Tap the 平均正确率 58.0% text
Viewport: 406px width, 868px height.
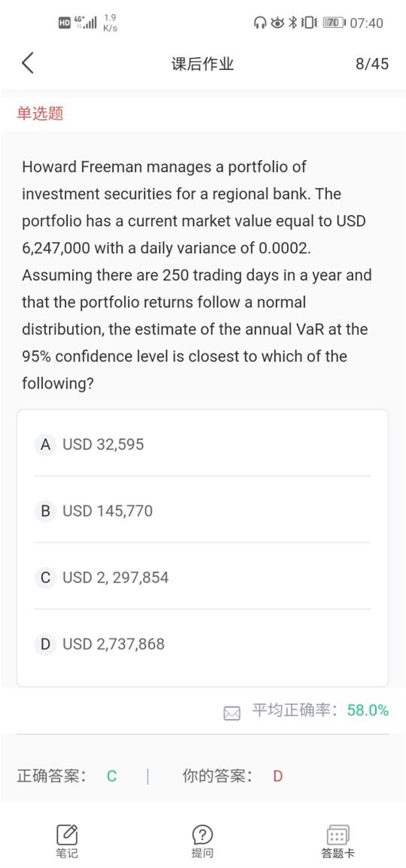tap(321, 710)
